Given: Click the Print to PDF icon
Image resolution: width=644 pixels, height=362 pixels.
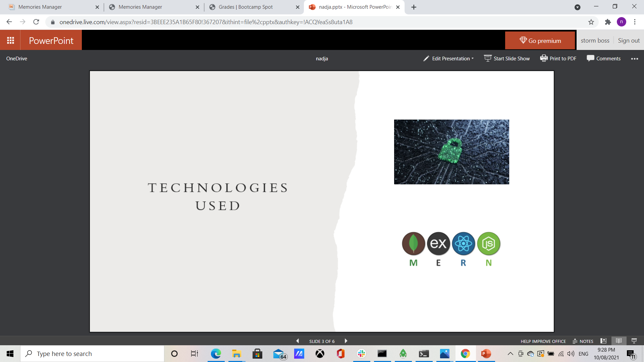Looking at the screenshot, I should [543, 58].
